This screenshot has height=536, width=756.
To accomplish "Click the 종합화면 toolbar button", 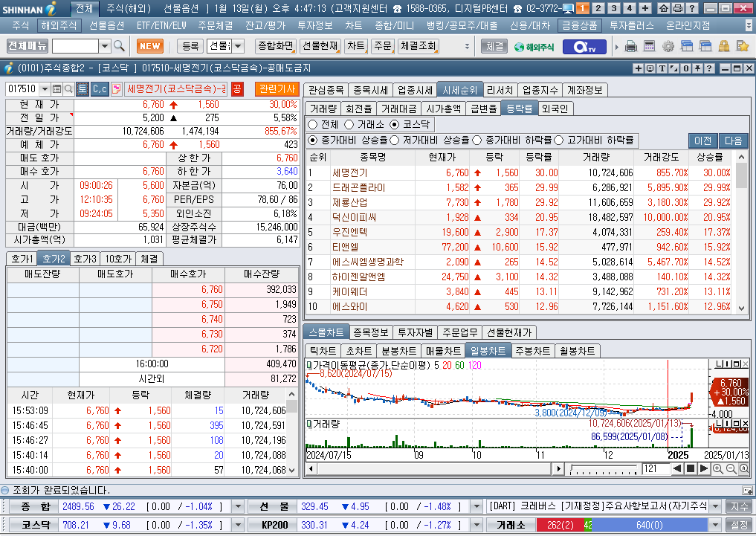I will [275, 46].
